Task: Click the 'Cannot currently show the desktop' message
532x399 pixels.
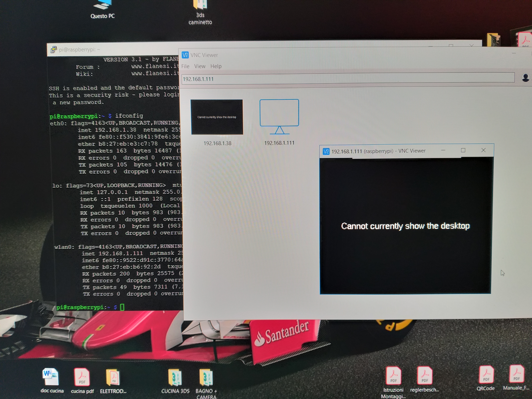Action: pyautogui.click(x=405, y=226)
